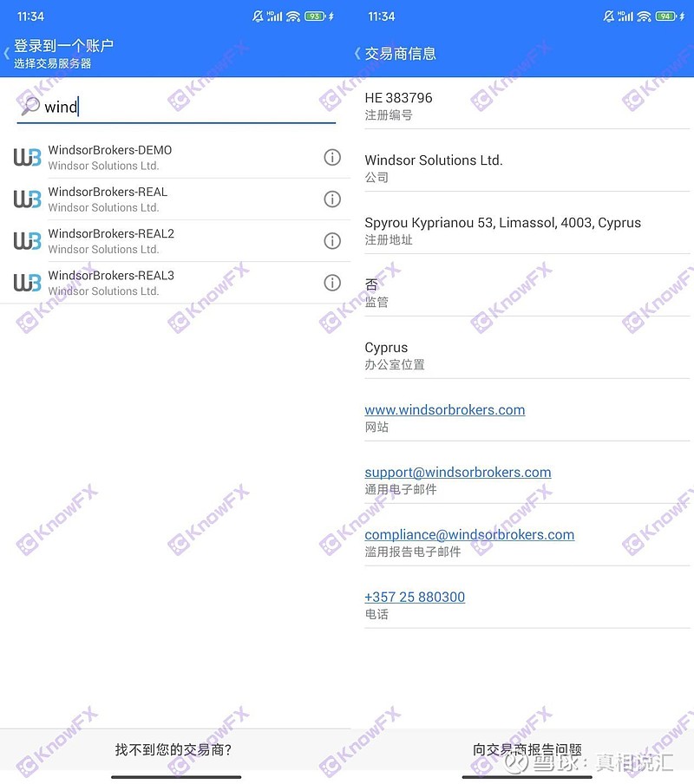Pick WindsorBrokers-REAL3 from the list
Screen dimensions: 694x784
click(111, 282)
